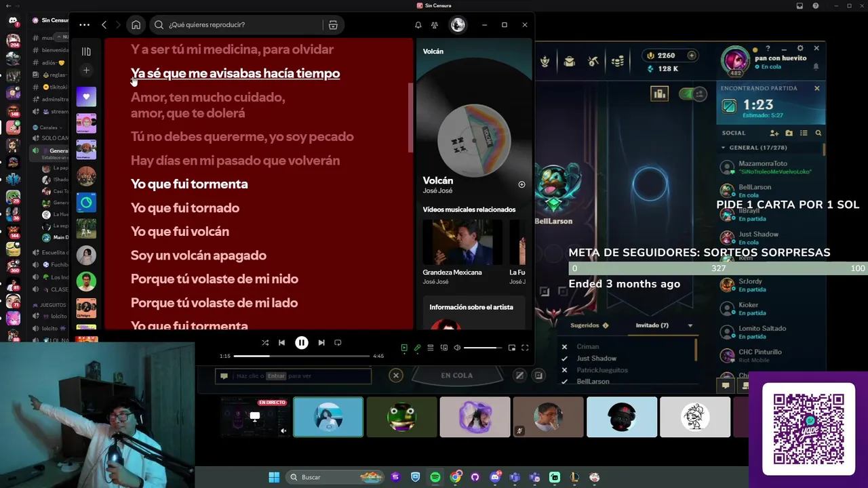Open José José artist link
Viewport: 868px width, 488px height.
pos(436,191)
